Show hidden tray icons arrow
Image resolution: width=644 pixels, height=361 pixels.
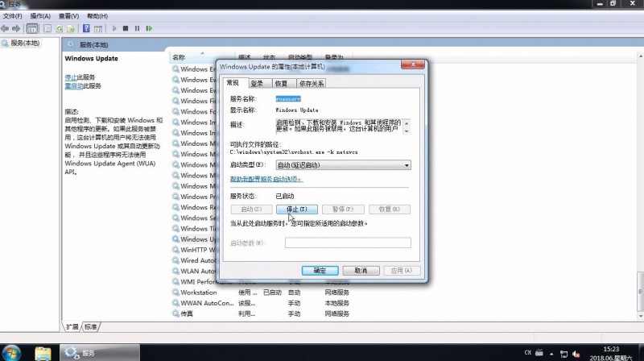(x=551, y=354)
